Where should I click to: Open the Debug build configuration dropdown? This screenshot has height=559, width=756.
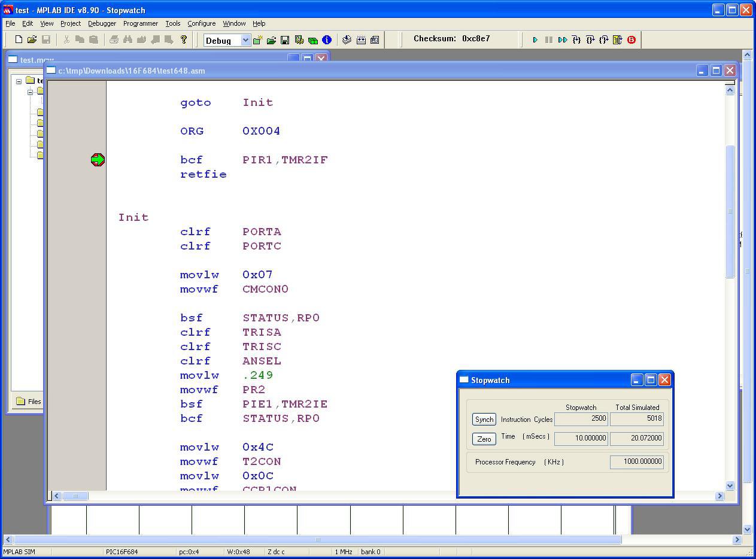pos(245,40)
